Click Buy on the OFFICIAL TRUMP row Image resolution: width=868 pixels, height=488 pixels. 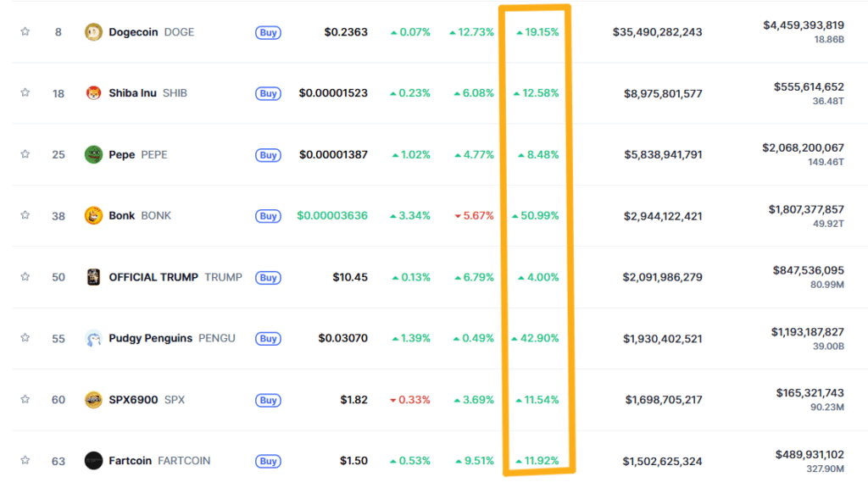coord(268,277)
